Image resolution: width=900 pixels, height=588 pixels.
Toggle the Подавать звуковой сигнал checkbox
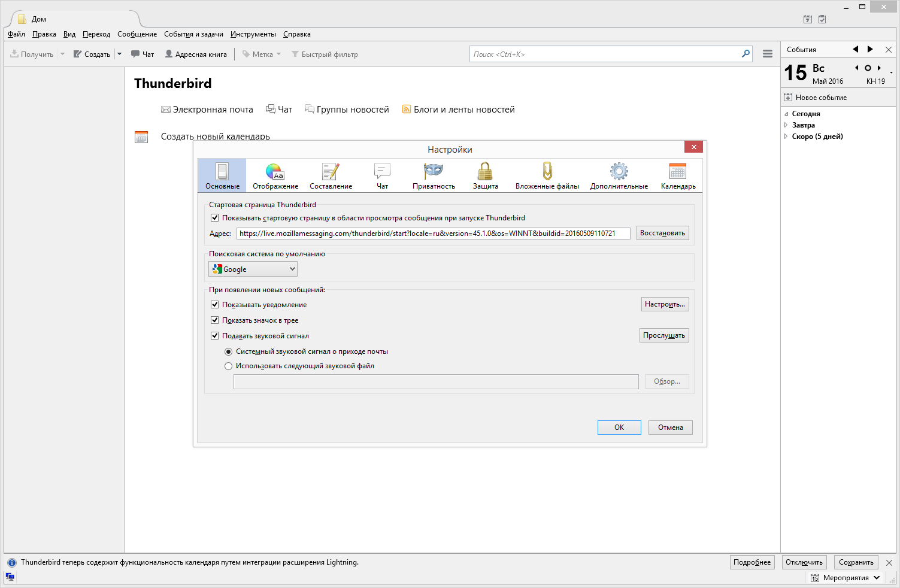[x=214, y=336]
